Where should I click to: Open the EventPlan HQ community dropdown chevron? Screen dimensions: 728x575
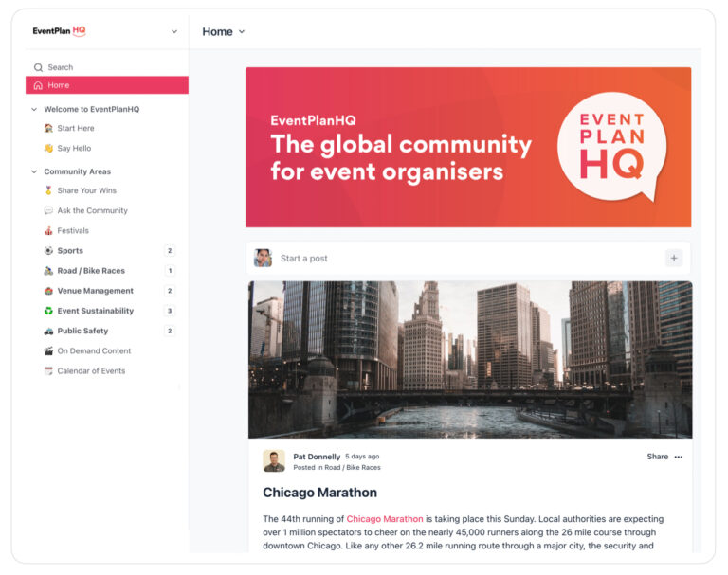pos(174,31)
